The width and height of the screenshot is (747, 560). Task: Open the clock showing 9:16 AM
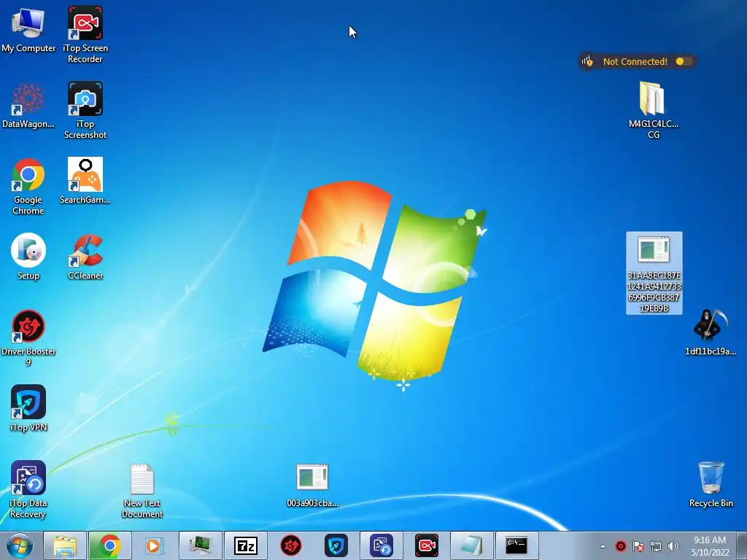[710, 546]
